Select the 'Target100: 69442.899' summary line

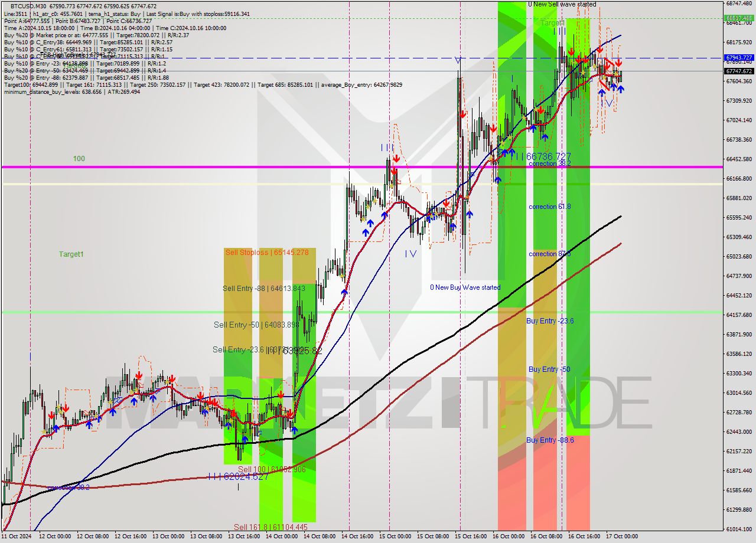(x=203, y=84)
